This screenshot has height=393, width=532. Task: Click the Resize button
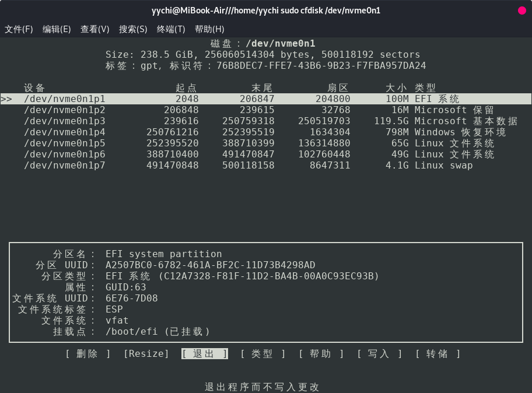click(x=146, y=354)
